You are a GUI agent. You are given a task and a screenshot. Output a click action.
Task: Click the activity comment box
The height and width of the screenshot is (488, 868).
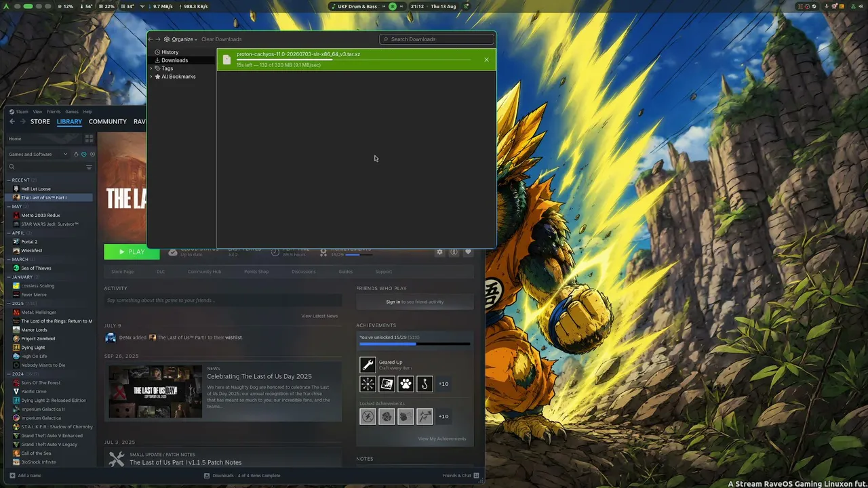(222, 300)
